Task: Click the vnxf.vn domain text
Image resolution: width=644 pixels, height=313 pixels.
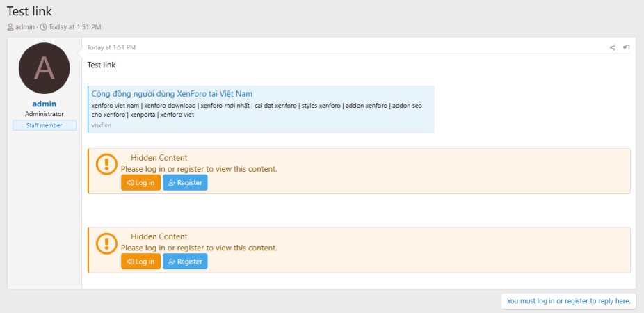Action: point(101,125)
